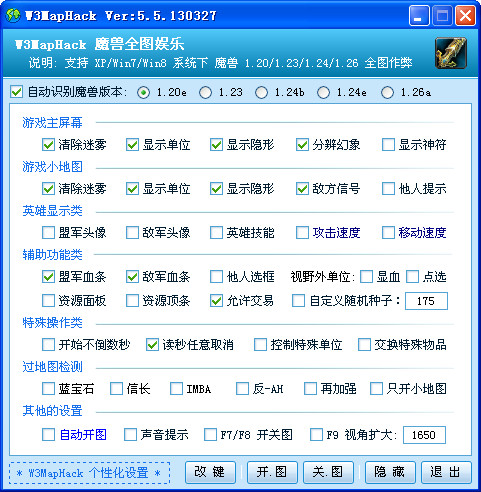The height and width of the screenshot is (492, 481).
Task: Click the random seed field showing 175
Action: point(426,301)
